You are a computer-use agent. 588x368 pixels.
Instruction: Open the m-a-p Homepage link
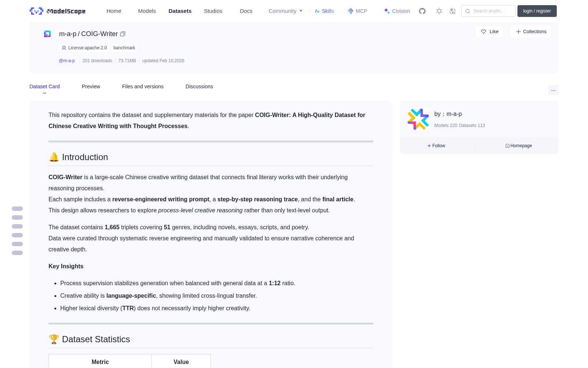click(x=519, y=146)
